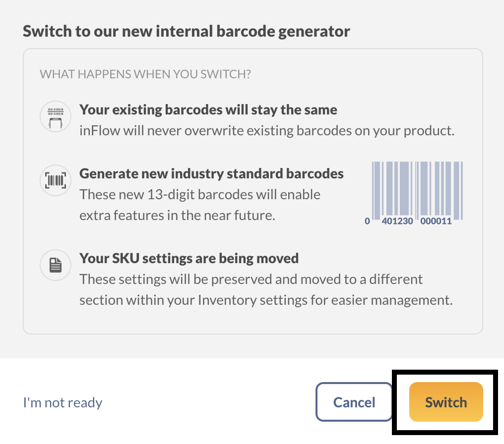The width and height of the screenshot is (504, 444).
Task: Click the circular icon beside existing barcodes text
Action: click(x=55, y=116)
